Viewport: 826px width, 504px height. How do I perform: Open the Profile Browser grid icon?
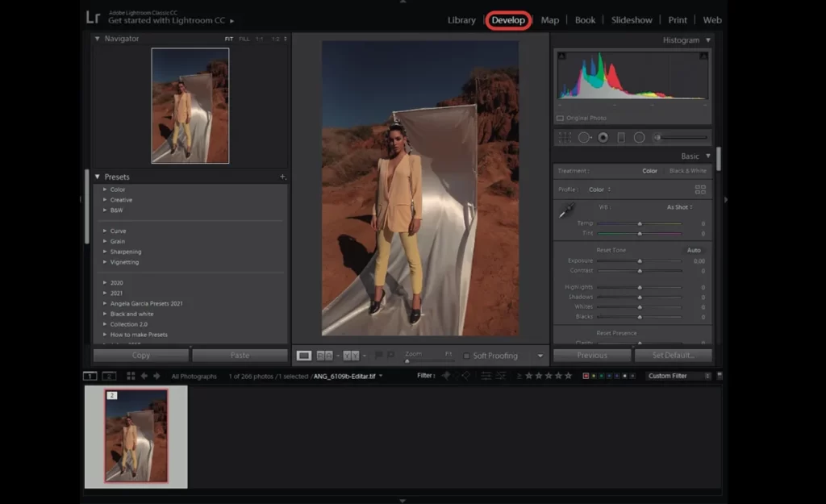(700, 190)
